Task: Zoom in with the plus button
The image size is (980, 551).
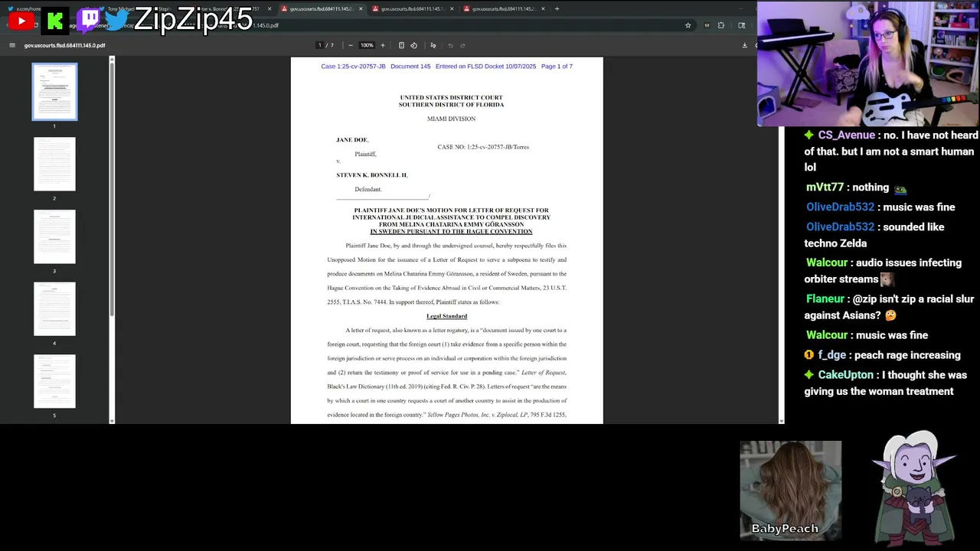Action: (x=383, y=45)
